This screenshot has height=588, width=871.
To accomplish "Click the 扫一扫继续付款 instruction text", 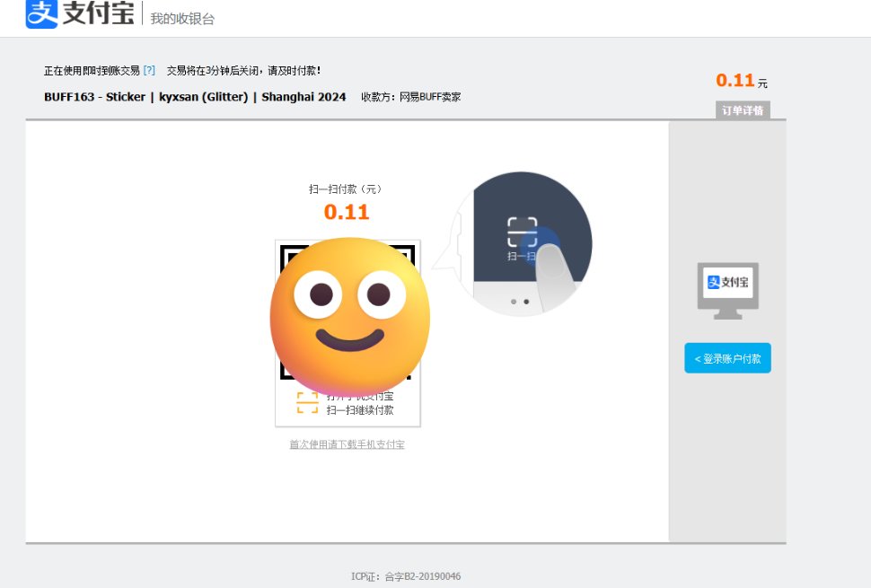I will (x=360, y=409).
